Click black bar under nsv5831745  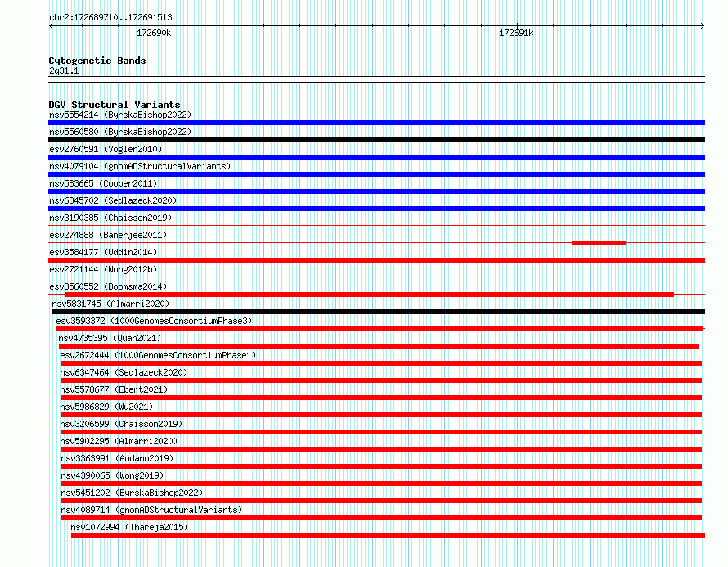pyautogui.click(x=379, y=312)
